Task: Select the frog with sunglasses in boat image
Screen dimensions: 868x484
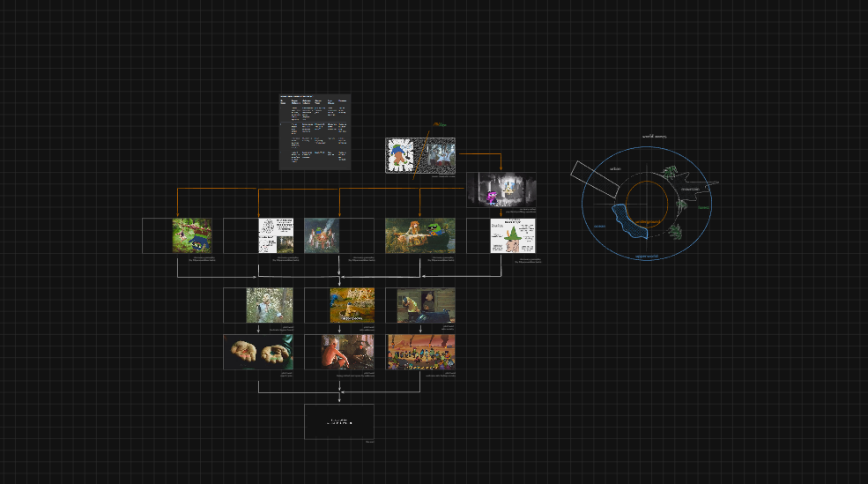Action: 420,235
